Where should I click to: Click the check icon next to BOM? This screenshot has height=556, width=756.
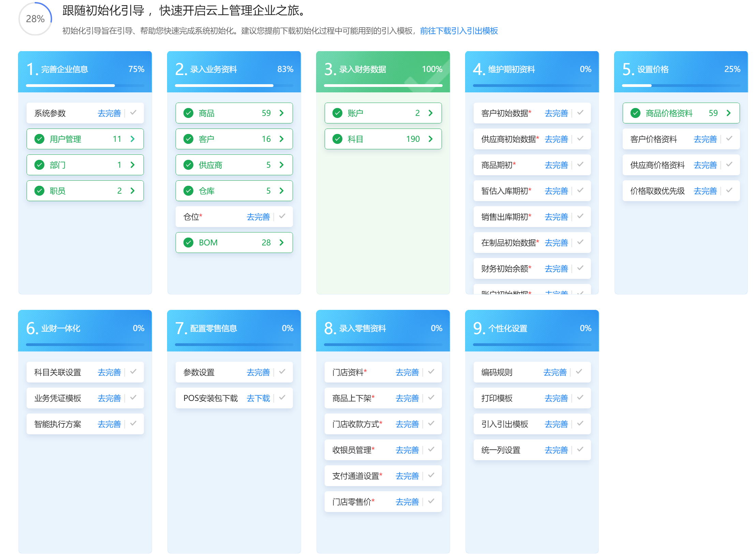pos(189,242)
